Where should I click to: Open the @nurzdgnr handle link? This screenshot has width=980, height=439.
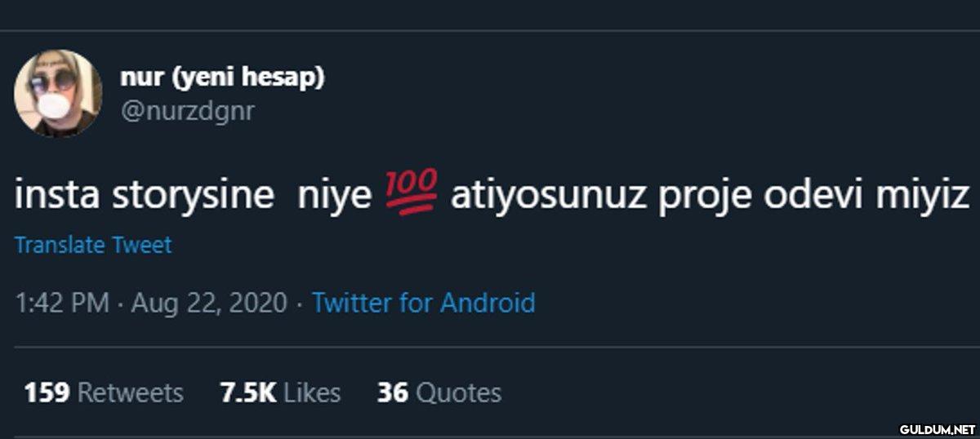pos(187,111)
